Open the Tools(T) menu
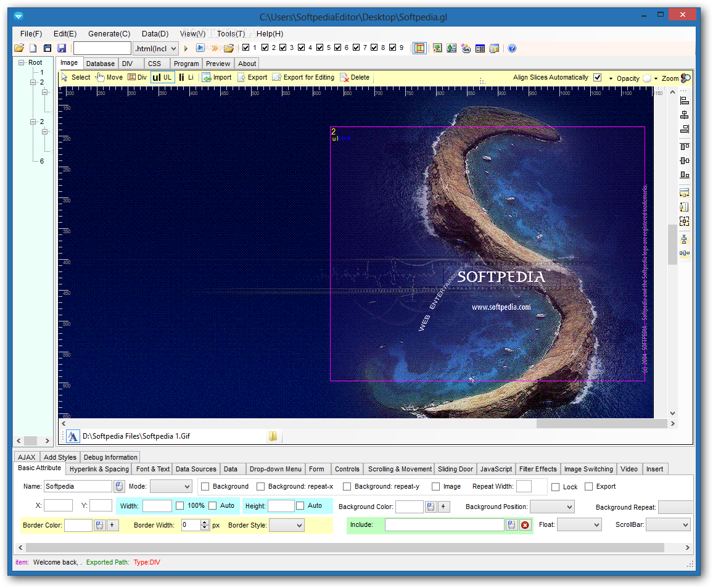 231,34
